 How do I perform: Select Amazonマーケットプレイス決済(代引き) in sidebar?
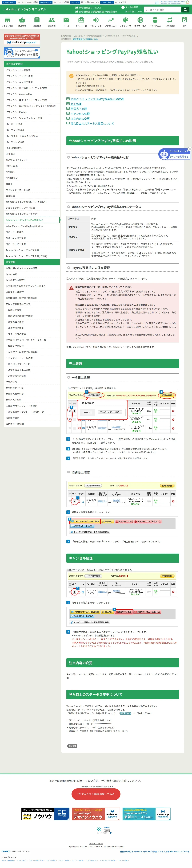point(32,256)
